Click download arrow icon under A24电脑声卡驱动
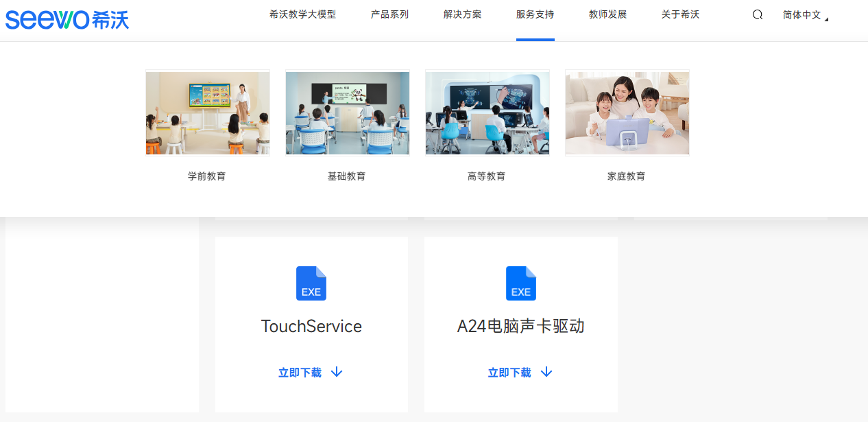The height and width of the screenshot is (422, 868). (x=546, y=372)
